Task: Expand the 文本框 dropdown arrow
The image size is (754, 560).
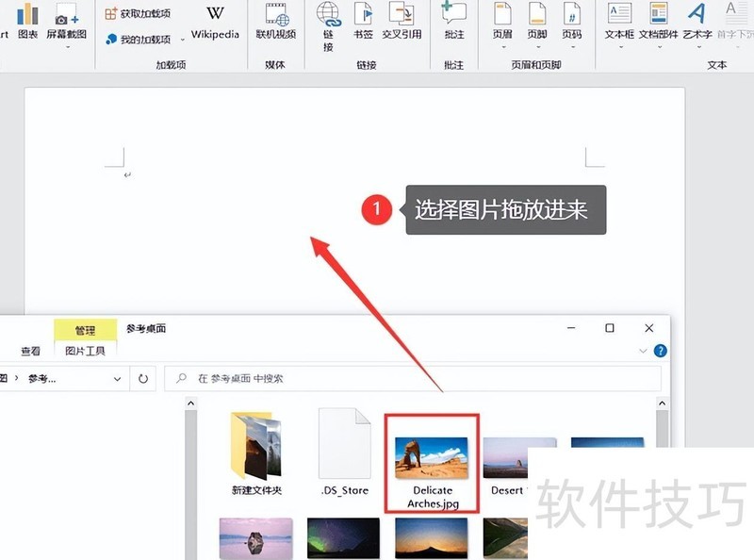Action: (x=620, y=47)
